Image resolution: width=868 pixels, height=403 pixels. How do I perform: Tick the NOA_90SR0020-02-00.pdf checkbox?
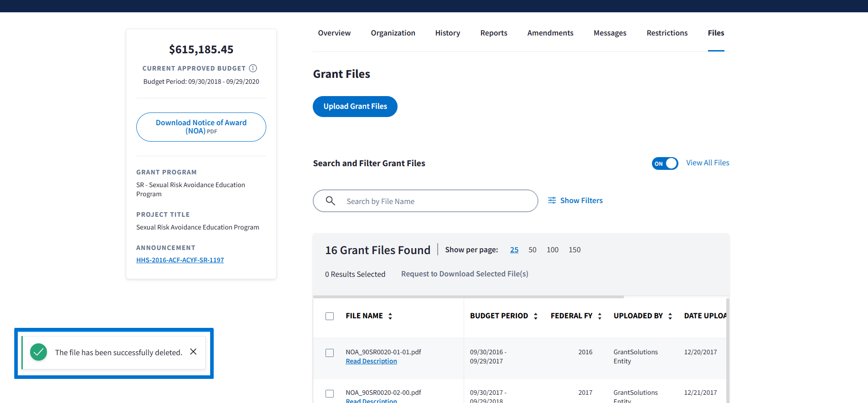click(x=330, y=393)
